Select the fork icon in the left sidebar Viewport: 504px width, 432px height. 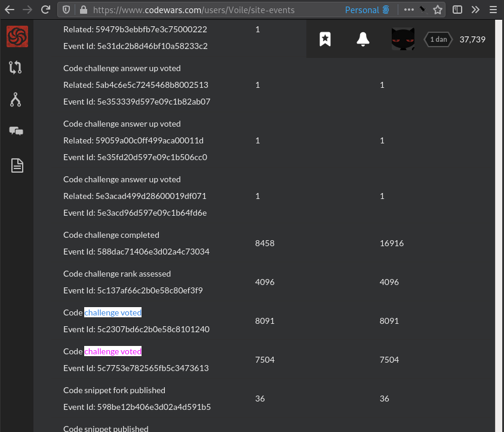pos(17,99)
